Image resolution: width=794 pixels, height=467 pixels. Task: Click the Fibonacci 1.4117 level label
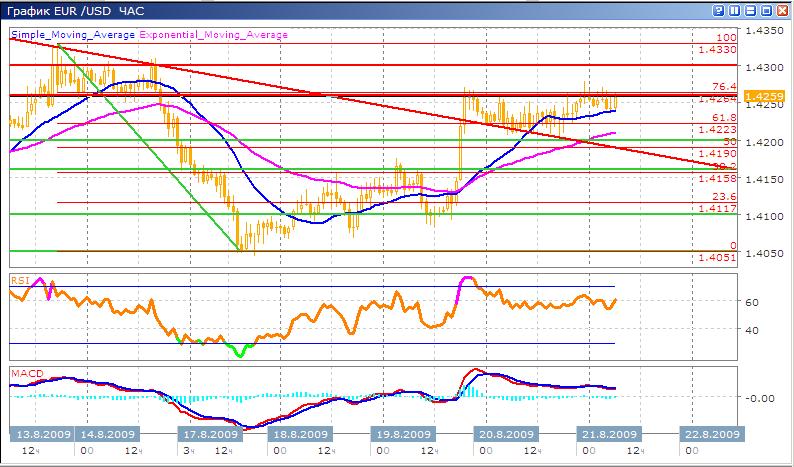click(719, 208)
